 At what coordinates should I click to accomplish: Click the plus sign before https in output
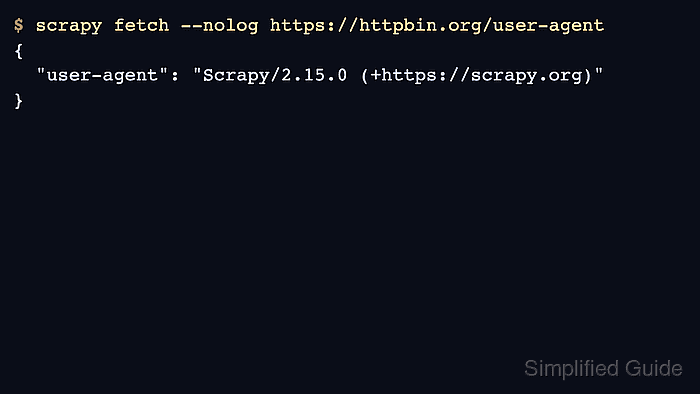[375, 75]
